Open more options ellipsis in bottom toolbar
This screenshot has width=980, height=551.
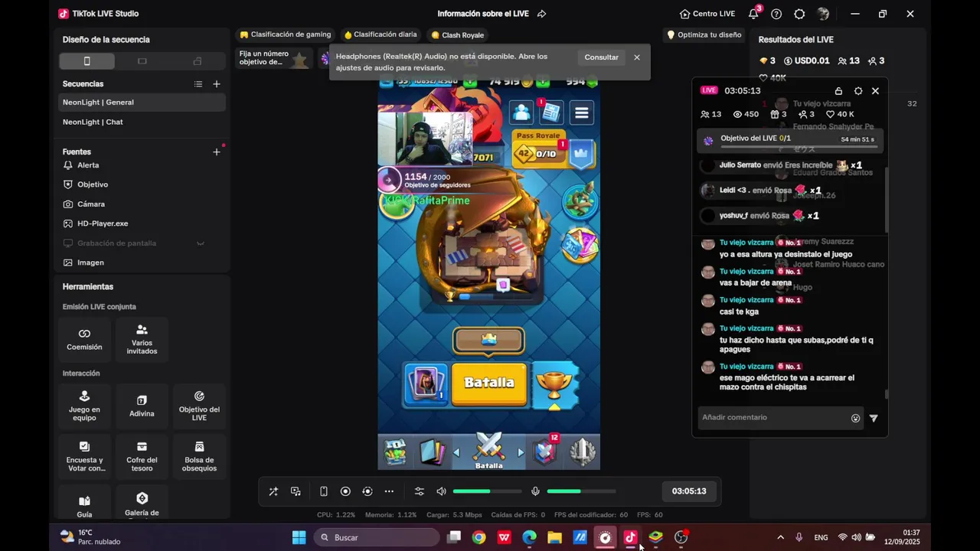pyautogui.click(x=389, y=491)
